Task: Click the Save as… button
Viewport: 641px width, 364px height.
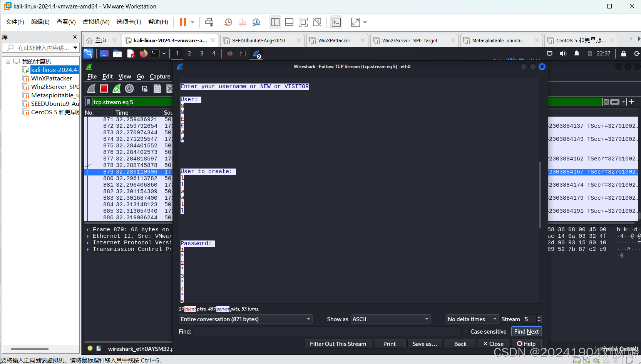Action: pos(425,344)
